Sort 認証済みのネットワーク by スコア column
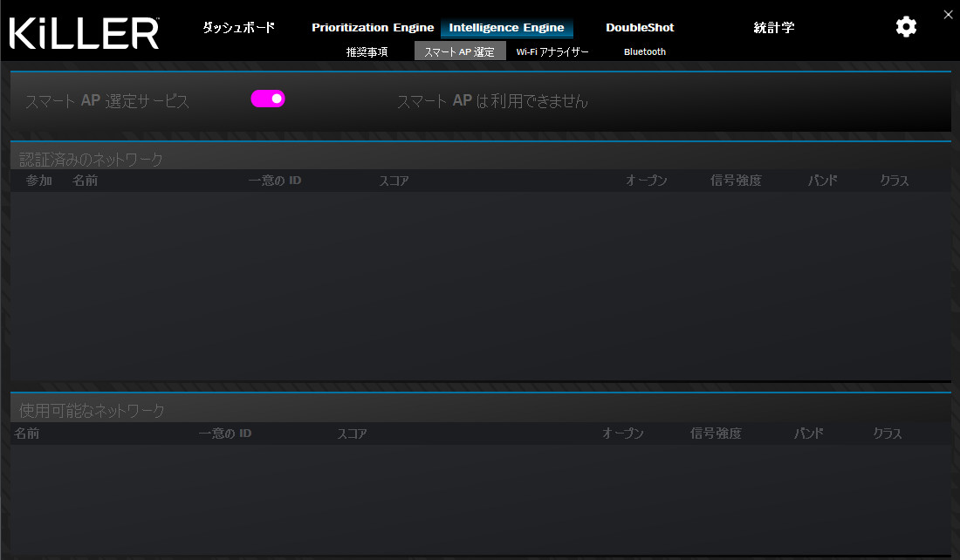The image size is (960, 560). (394, 181)
